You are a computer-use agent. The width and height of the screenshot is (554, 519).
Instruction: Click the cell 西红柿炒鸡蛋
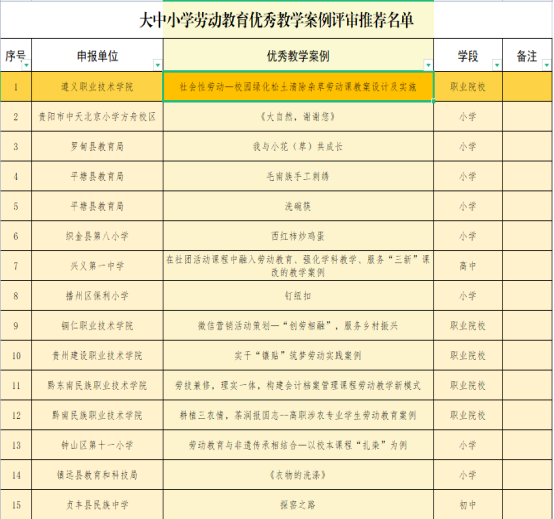298,236
